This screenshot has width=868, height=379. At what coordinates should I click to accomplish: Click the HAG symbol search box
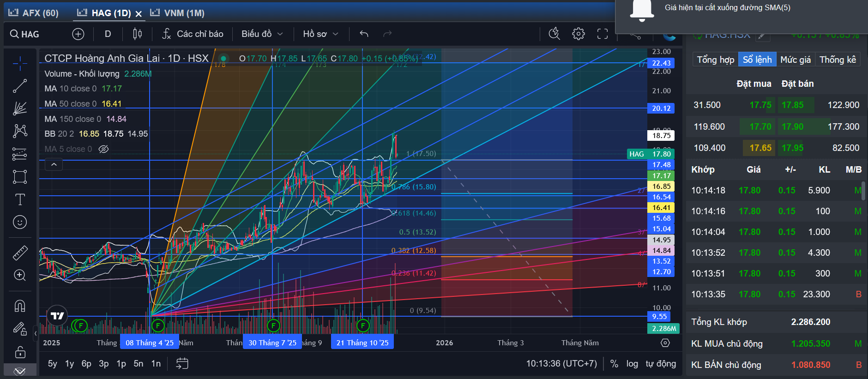(25, 34)
